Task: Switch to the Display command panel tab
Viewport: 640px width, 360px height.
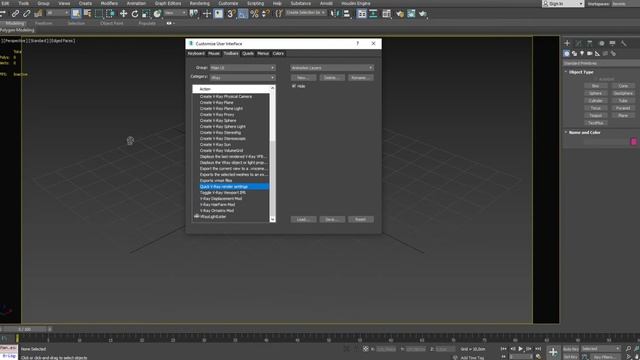Action: 612,43
